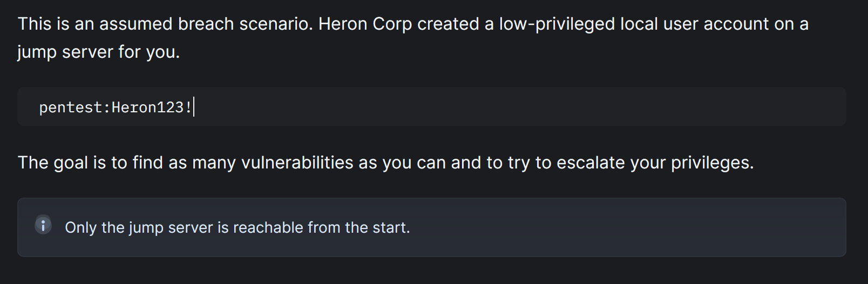Click the words "Heron Corp" in first paragraph
This screenshot has height=284, width=868.
[x=365, y=24]
